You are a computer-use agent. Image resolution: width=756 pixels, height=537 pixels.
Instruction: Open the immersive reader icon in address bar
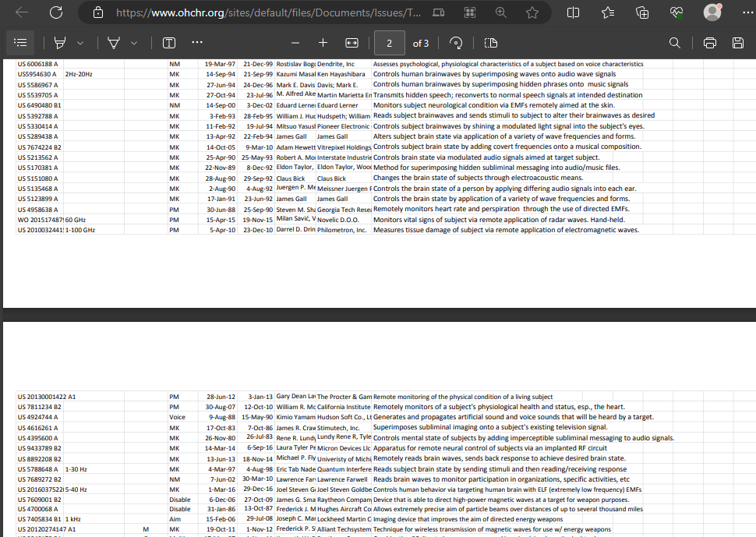(x=439, y=12)
